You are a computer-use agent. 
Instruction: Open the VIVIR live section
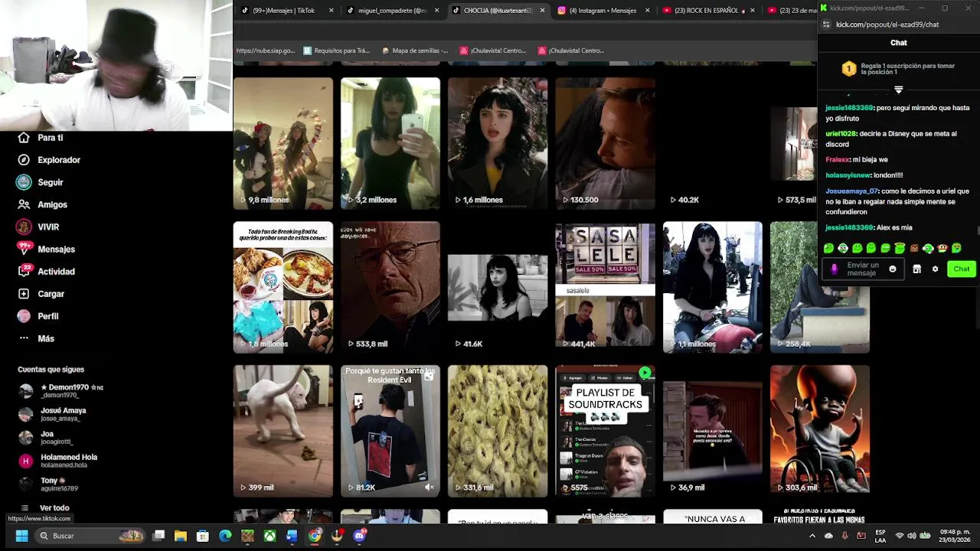[x=38, y=227]
